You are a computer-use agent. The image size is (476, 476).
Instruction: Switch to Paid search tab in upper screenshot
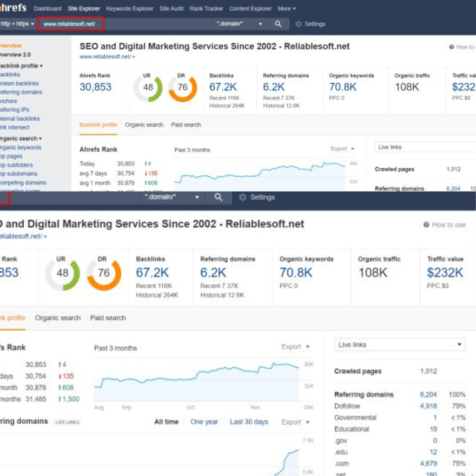coord(186,125)
